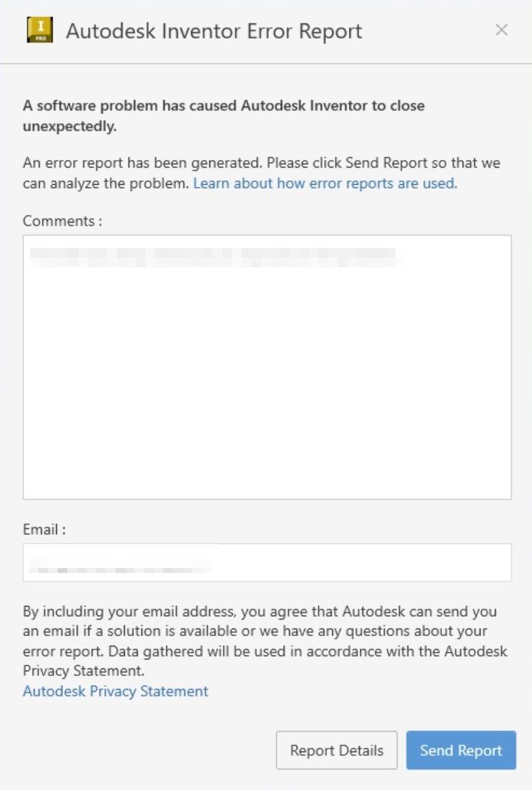Image resolution: width=532 pixels, height=790 pixels.
Task: Open the Report Details view
Action: (x=336, y=750)
